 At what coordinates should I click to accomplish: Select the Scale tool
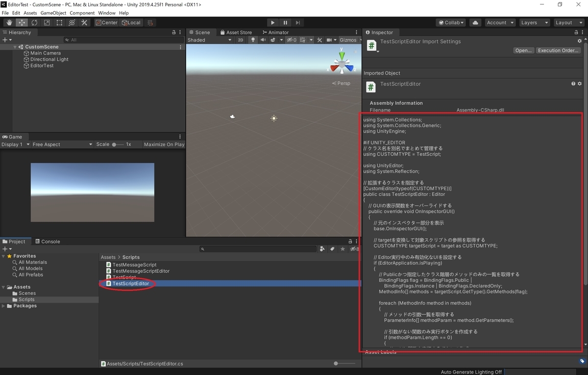pyautogui.click(x=47, y=23)
